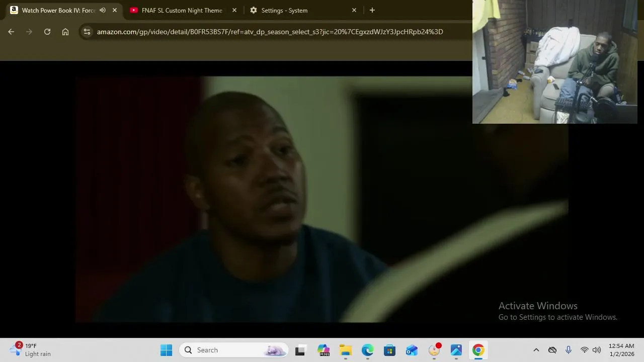Open clock showing 12:54 AM
The height and width of the screenshot is (362, 644).
point(622,350)
